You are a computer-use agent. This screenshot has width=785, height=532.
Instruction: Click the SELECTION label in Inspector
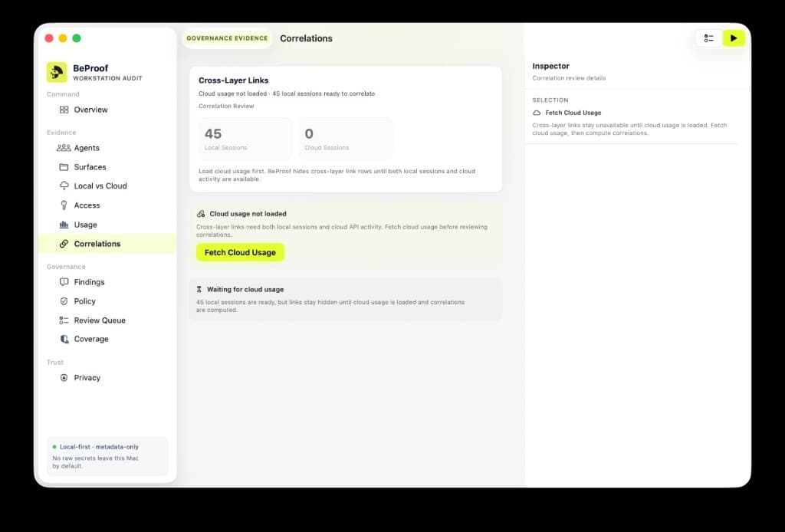550,100
